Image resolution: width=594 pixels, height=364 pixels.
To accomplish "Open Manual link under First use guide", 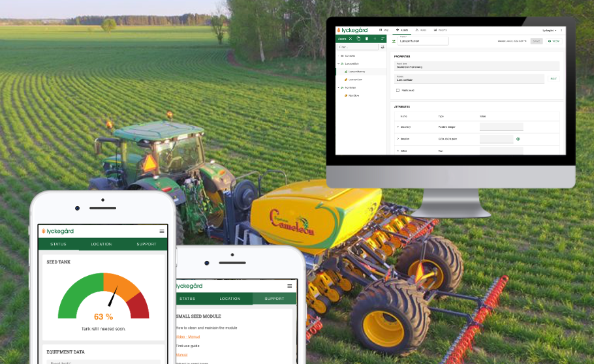I will (x=182, y=355).
